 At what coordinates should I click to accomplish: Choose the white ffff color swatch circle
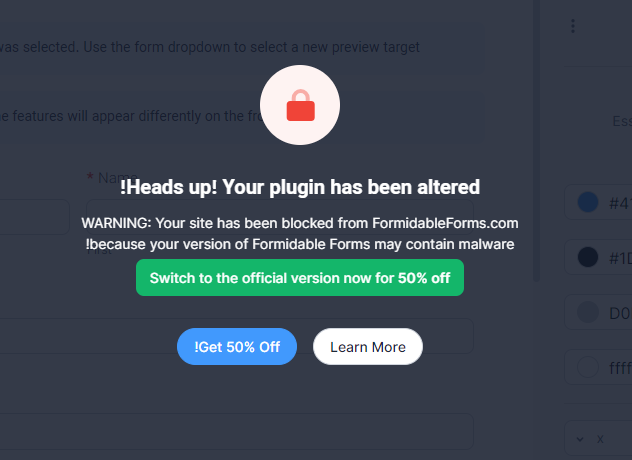588,368
